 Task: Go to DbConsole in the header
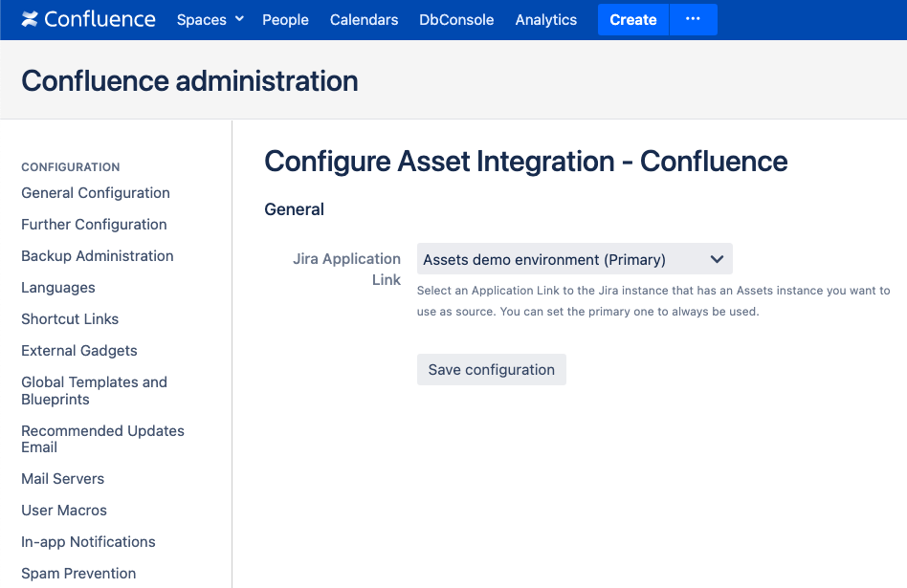(x=456, y=19)
